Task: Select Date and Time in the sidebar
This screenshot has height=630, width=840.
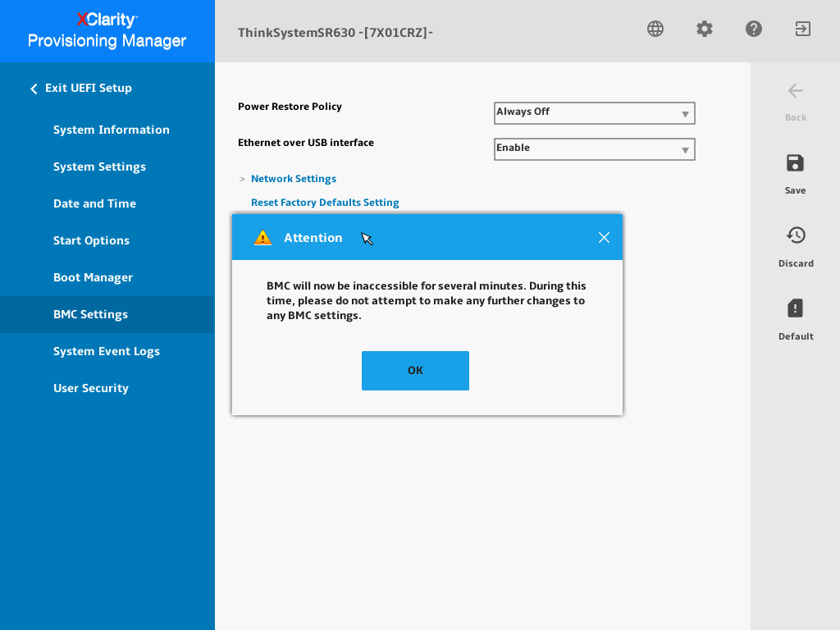Action: tap(95, 203)
